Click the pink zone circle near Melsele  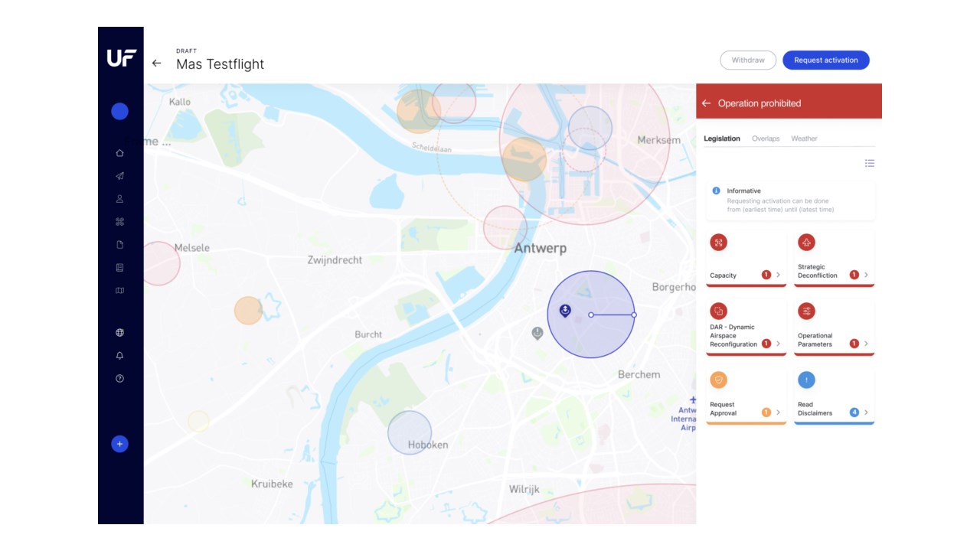click(x=161, y=263)
